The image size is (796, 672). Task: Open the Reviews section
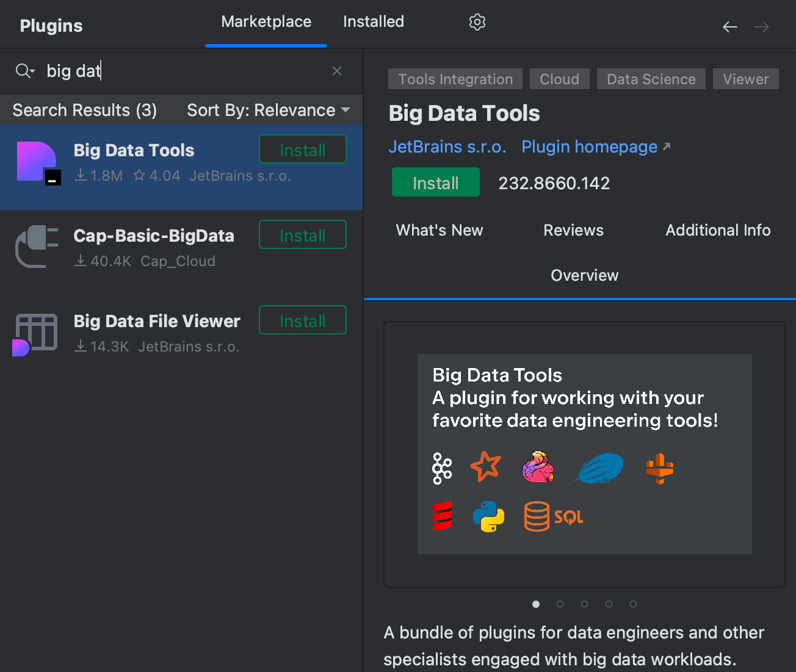click(573, 230)
